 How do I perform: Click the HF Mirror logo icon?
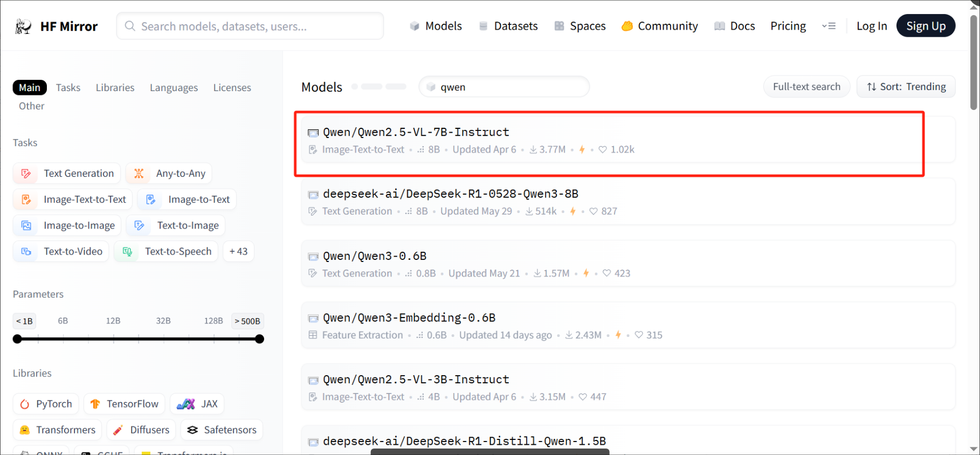click(x=23, y=26)
